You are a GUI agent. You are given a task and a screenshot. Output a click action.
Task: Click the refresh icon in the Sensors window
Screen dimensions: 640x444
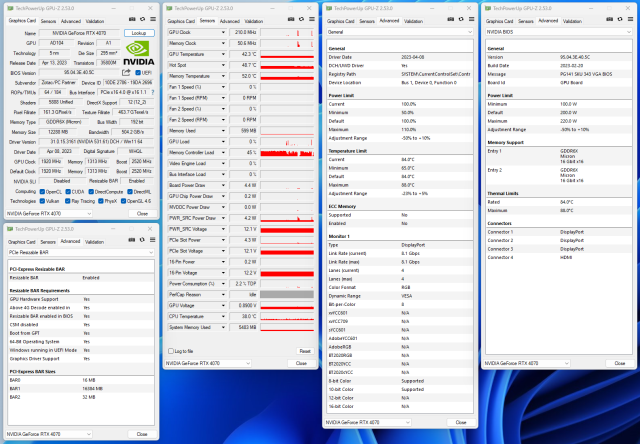click(x=296, y=20)
